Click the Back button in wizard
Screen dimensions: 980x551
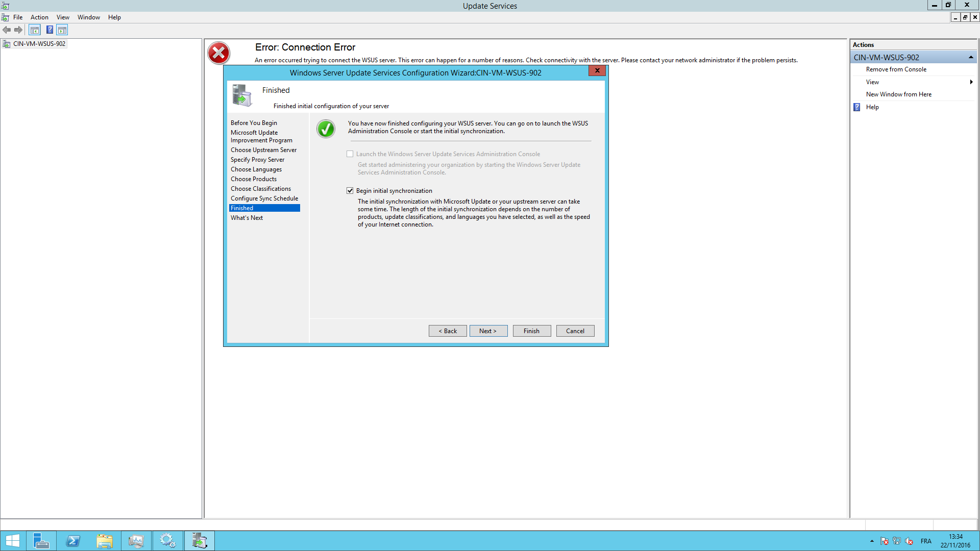(448, 331)
